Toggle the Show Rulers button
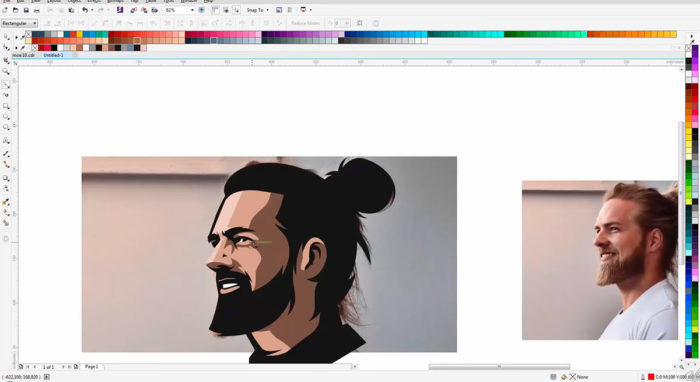The height and width of the screenshot is (382, 700). (216, 10)
